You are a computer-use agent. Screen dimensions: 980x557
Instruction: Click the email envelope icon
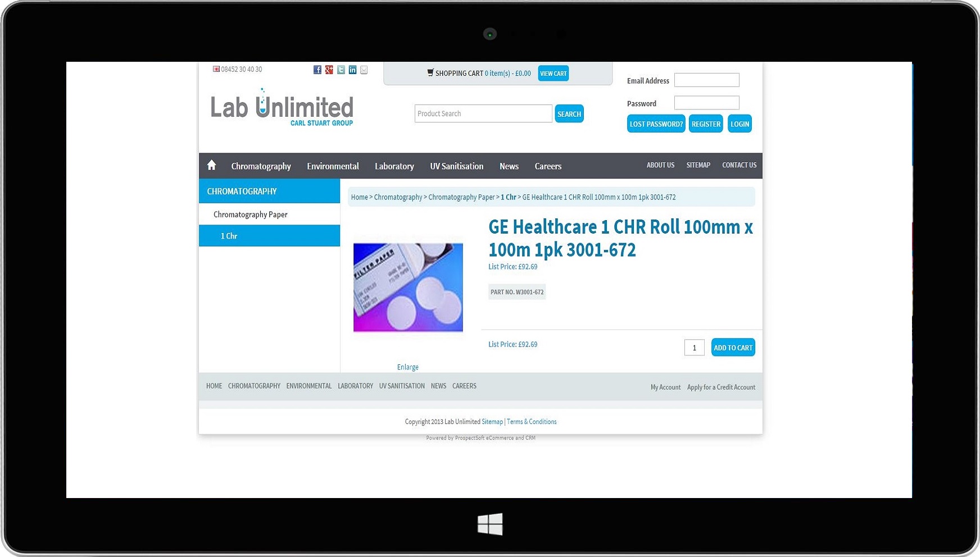[x=364, y=70]
